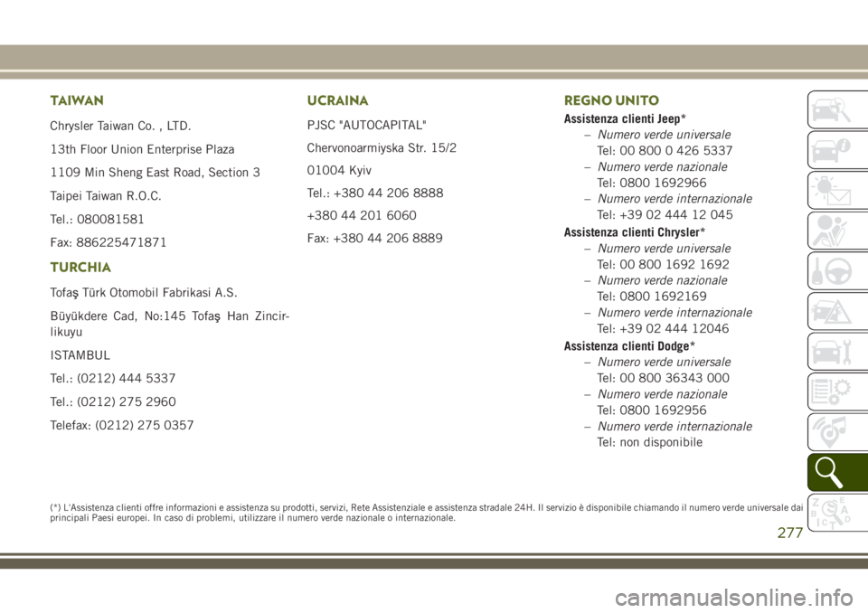Click Jeep 'Tel: 00 800 0 426 5337'
868x613 pixels.
(x=665, y=151)
